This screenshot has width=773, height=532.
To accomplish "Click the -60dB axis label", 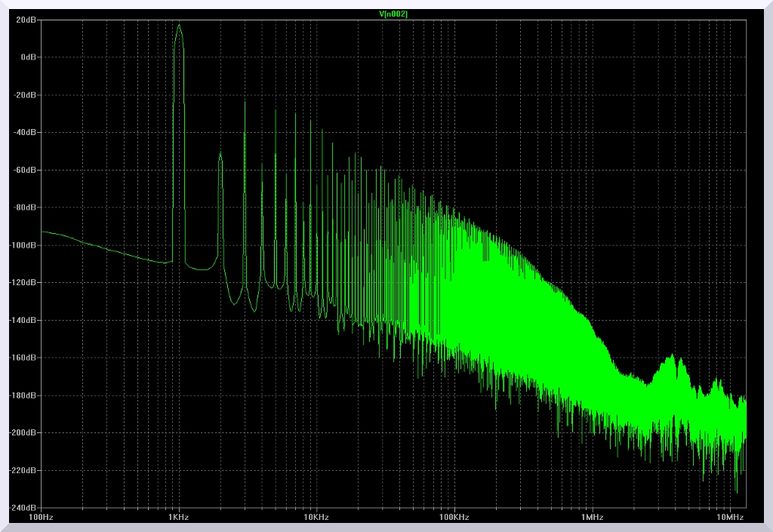I will [26, 170].
